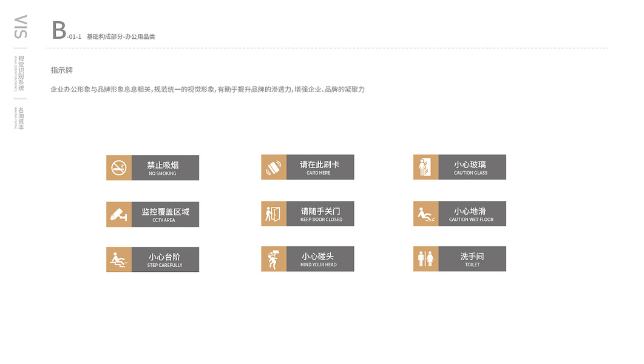
Task: Click the vertical 名淘资本 sidebar text
Action: [21, 118]
